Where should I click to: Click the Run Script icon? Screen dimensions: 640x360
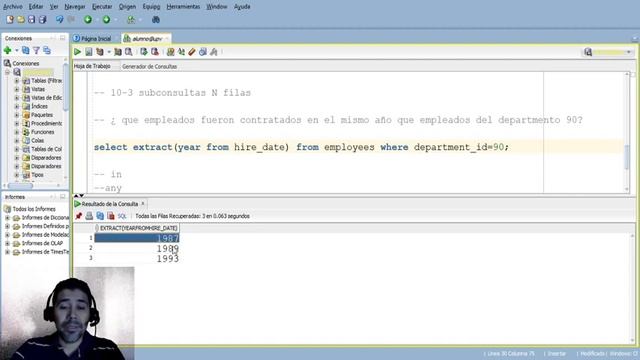coord(89,52)
